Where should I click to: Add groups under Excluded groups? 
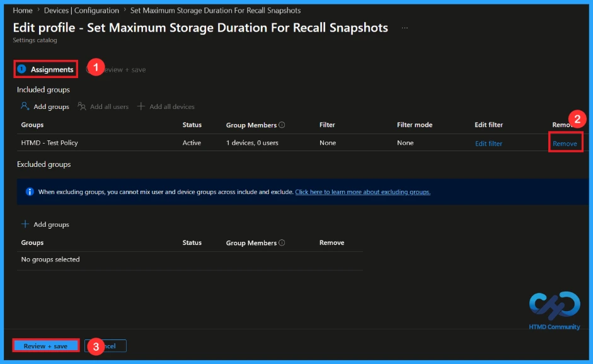[x=45, y=225]
